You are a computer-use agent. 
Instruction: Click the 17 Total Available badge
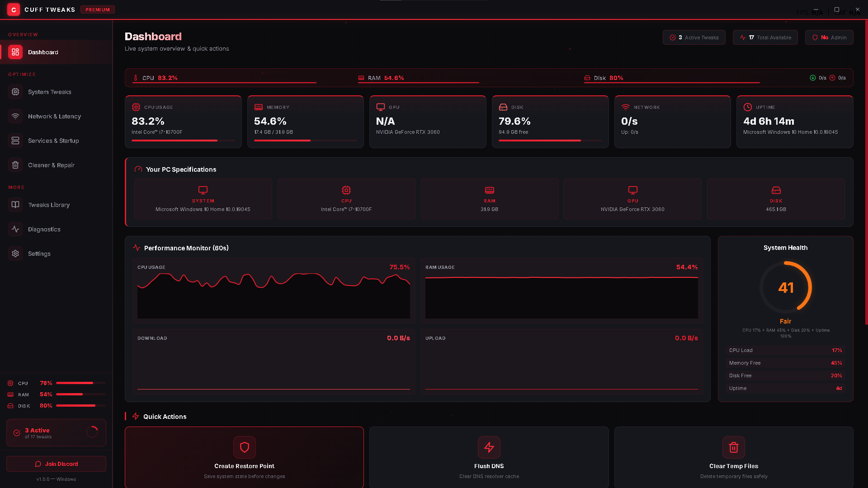point(765,38)
